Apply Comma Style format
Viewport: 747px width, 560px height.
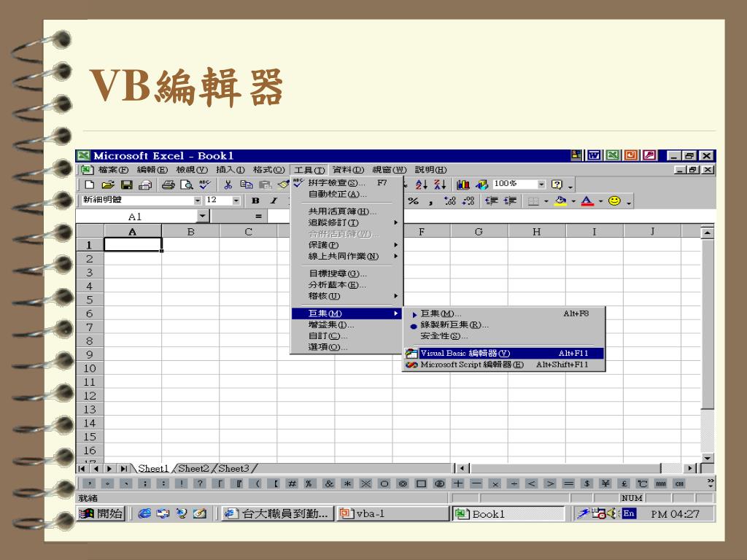430,202
